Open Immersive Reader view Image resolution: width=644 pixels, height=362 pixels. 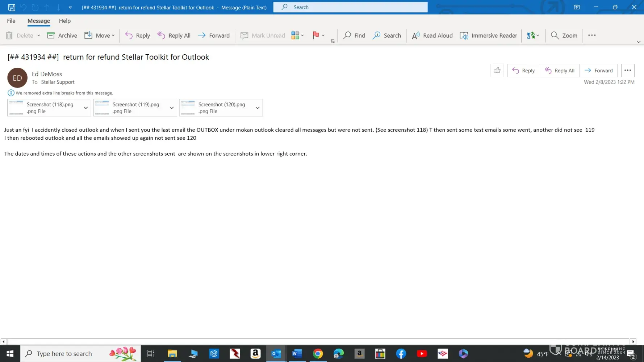coord(488,35)
